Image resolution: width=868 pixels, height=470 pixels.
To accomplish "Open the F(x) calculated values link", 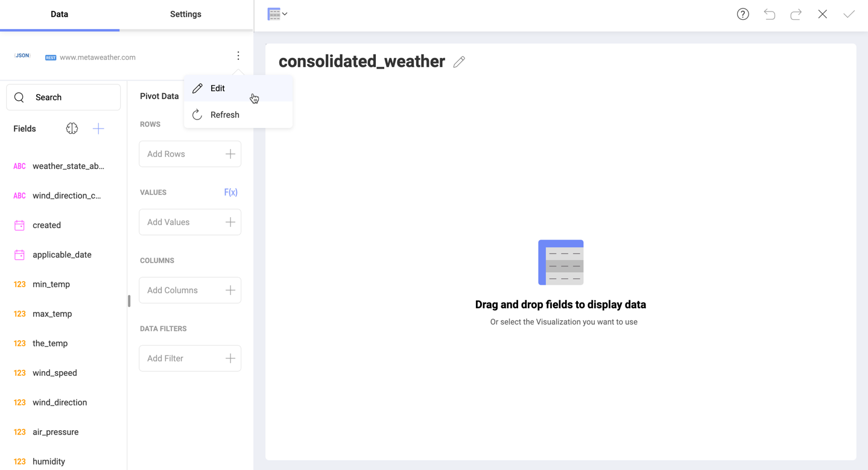I will tap(230, 192).
